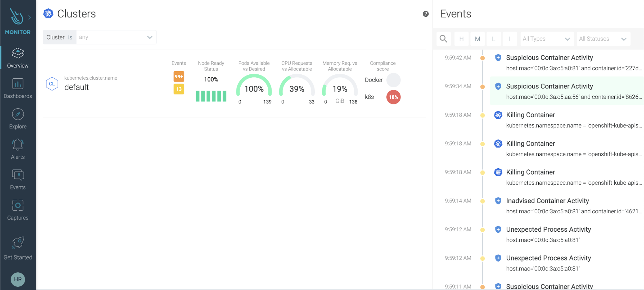Toggle Medium severity filter M

coord(477,39)
